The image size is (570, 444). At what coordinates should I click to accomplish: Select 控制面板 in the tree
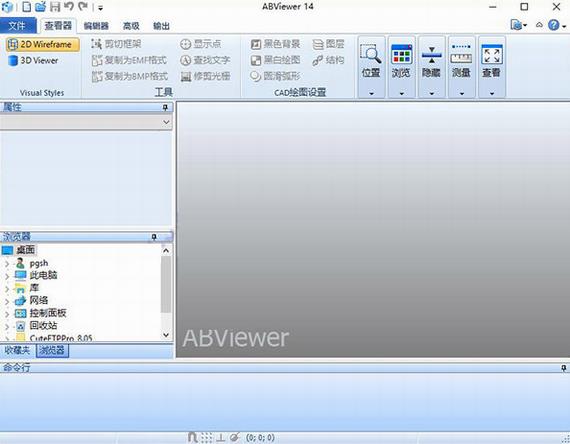click(x=48, y=313)
